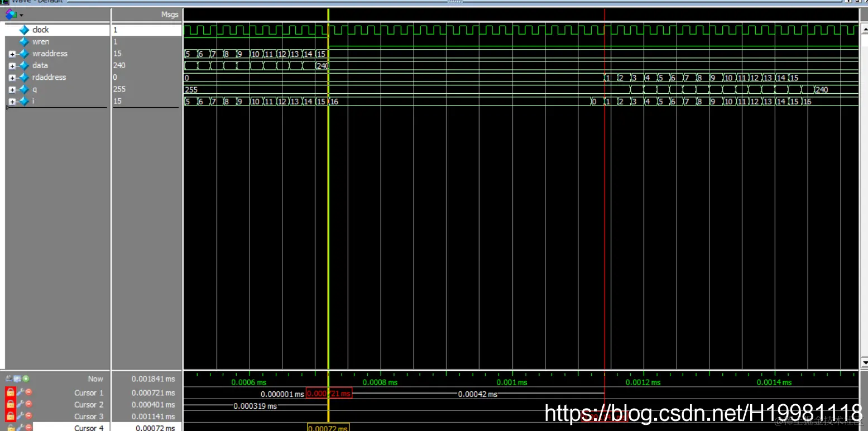Click the data value 240 in Msgs column

click(119, 65)
